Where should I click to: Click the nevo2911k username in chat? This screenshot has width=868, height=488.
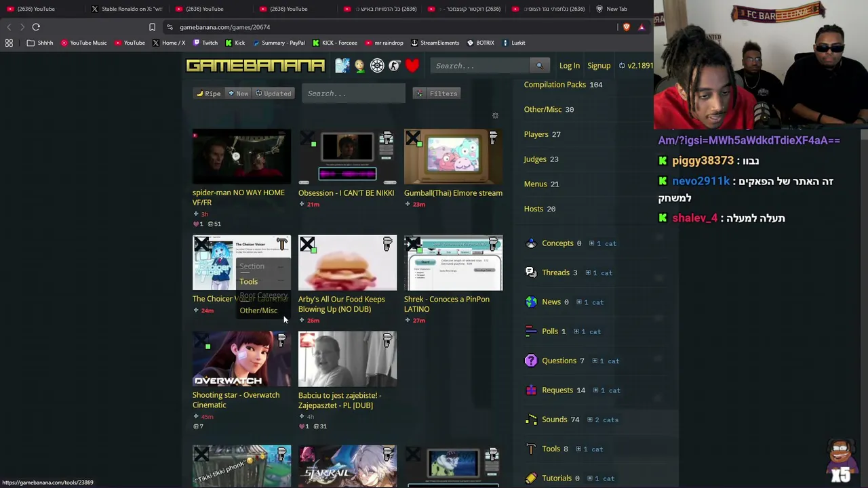(x=701, y=181)
